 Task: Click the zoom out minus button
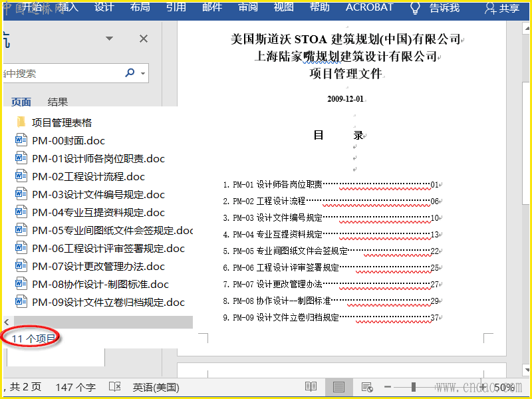[x=388, y=387]
